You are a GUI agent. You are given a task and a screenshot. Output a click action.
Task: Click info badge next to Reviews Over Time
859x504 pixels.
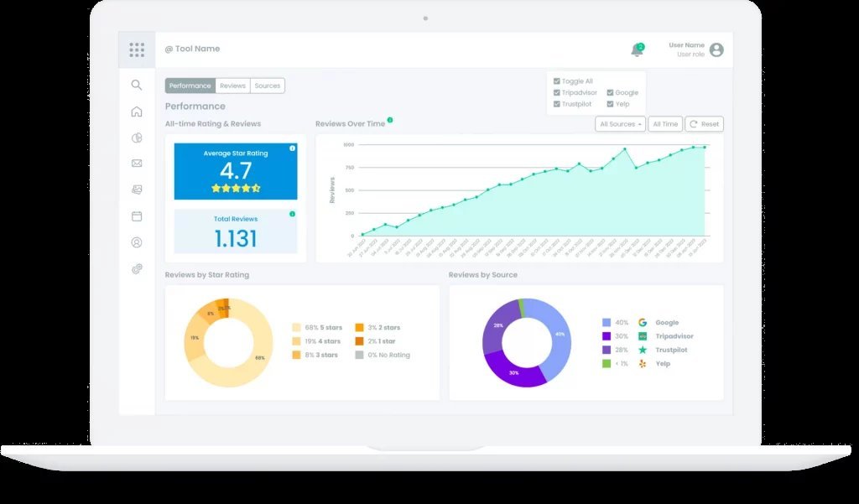click(x=389, y=120)
